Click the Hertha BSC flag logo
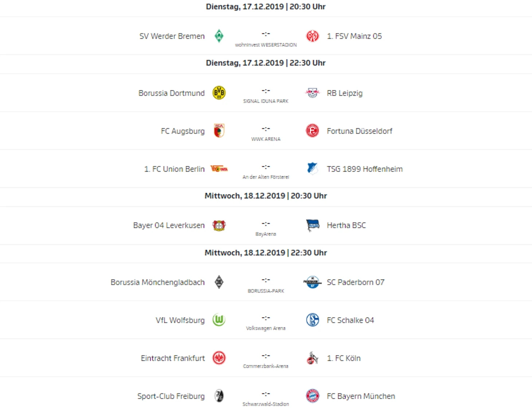Viewport: 532px width, 410px height. point(312,225)
